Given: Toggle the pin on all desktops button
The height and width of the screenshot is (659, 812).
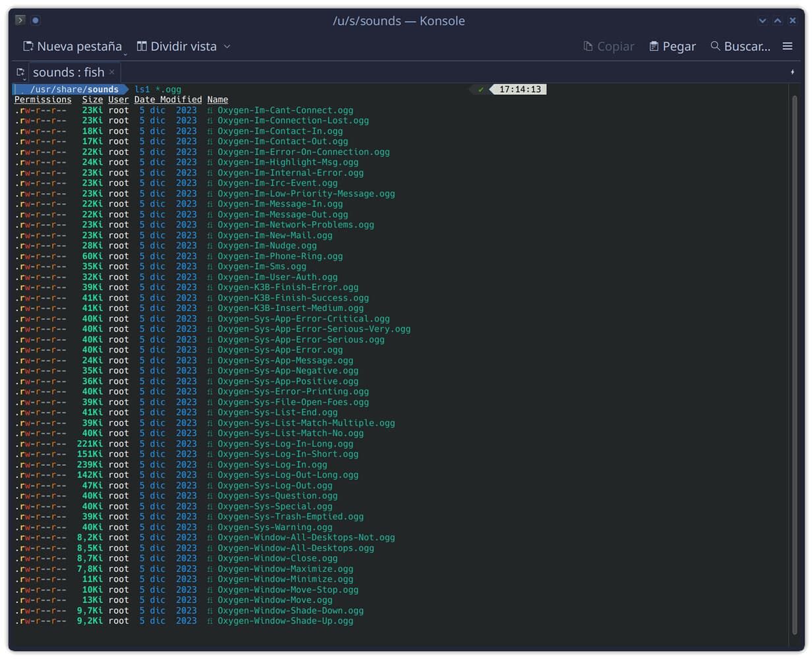Looking at the screenshot, I should 36,20.
